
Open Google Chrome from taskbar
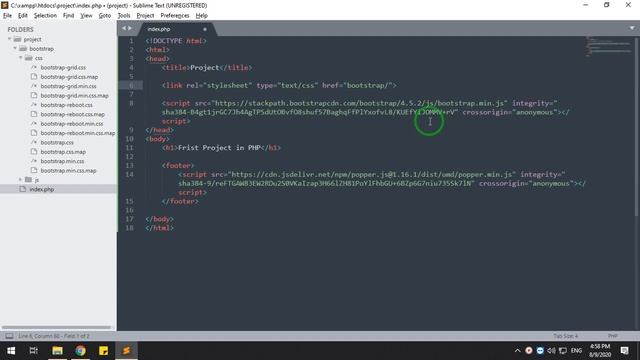pos(80,351)
